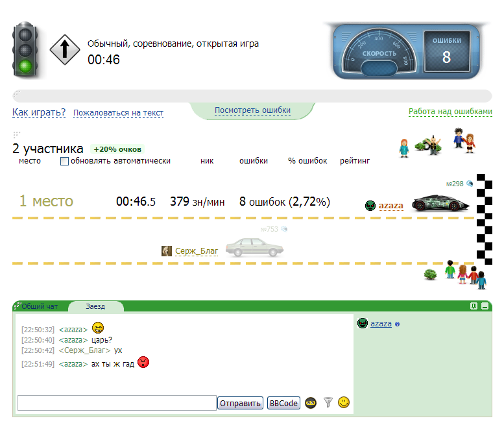Click the funnel filter icon in chat

[x=328, y=402]
